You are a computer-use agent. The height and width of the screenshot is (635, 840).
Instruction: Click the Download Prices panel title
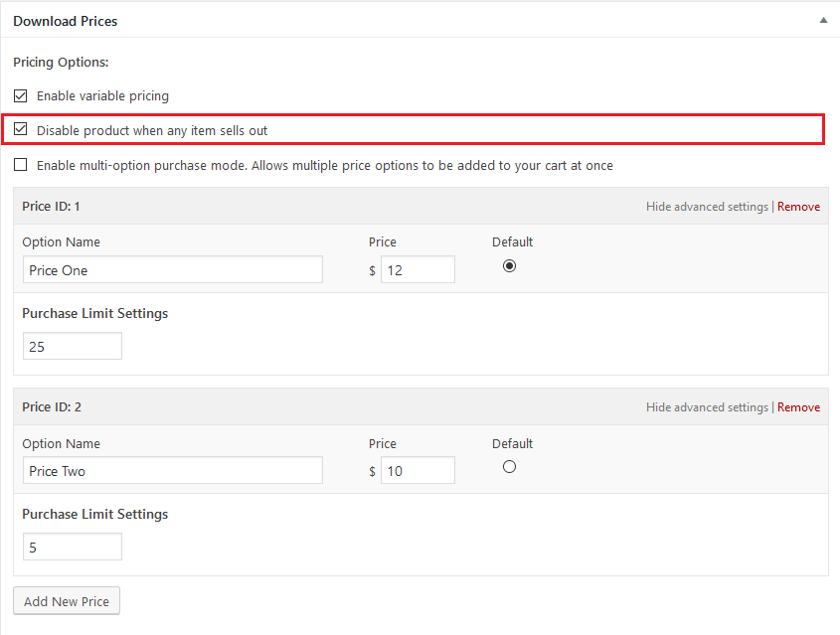(x=65, y=20)
